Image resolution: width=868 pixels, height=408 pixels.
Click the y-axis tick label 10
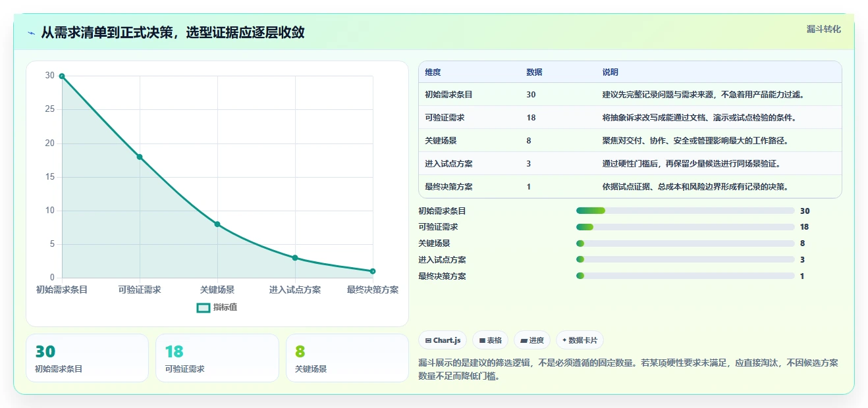50,210
